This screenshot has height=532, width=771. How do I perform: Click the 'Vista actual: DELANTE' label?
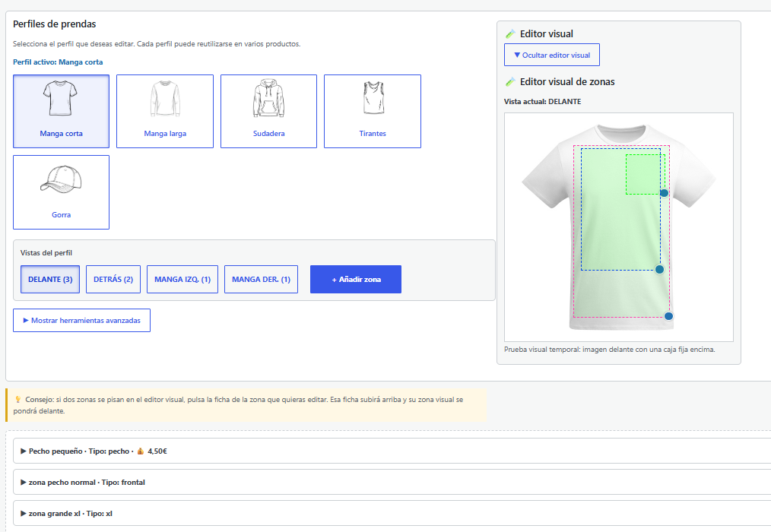pyautogui.click(x=542, y=101)
